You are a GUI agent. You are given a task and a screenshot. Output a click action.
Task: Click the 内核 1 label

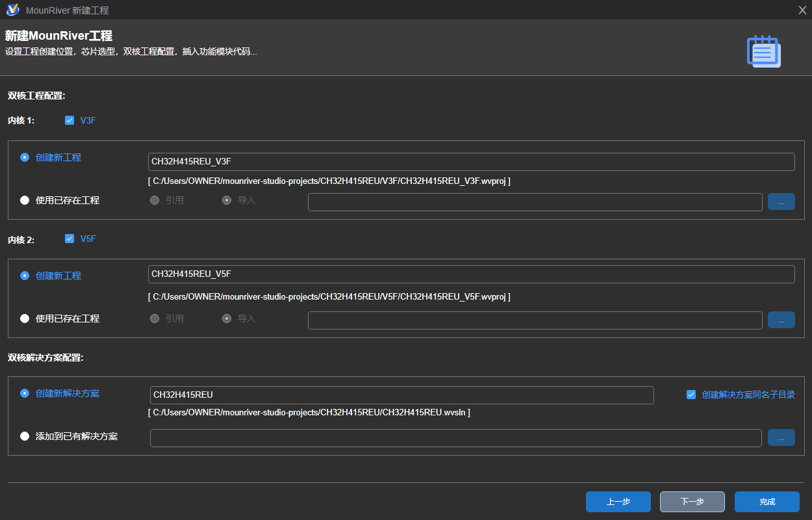click(x=21, y=120)
